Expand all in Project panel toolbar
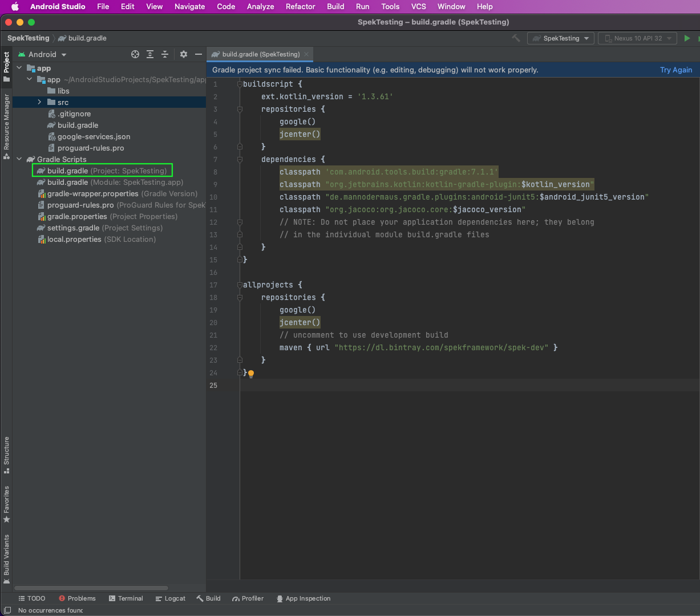 click(x=150, y=54)
